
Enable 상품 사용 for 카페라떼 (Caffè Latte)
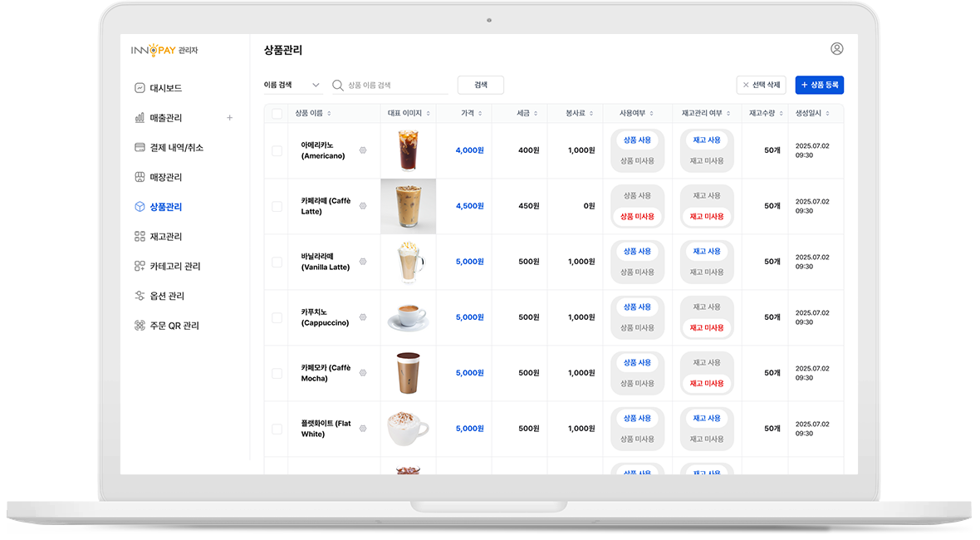637,195
